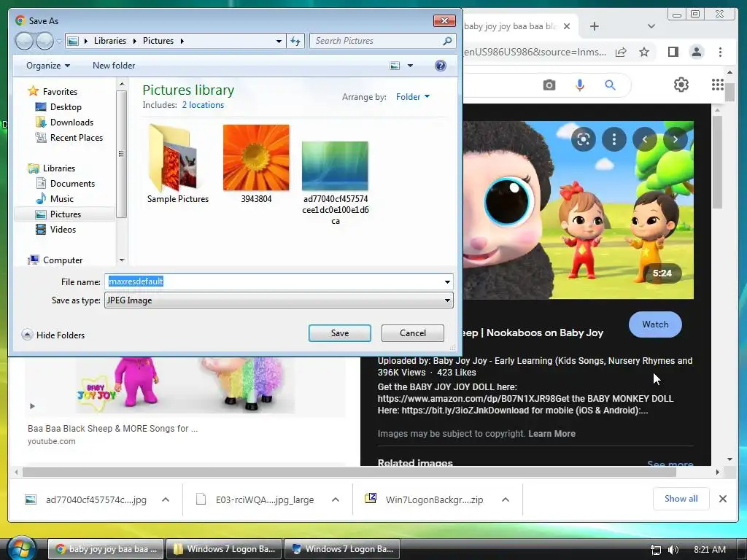Open the Music library

click(x=62, y=198)
